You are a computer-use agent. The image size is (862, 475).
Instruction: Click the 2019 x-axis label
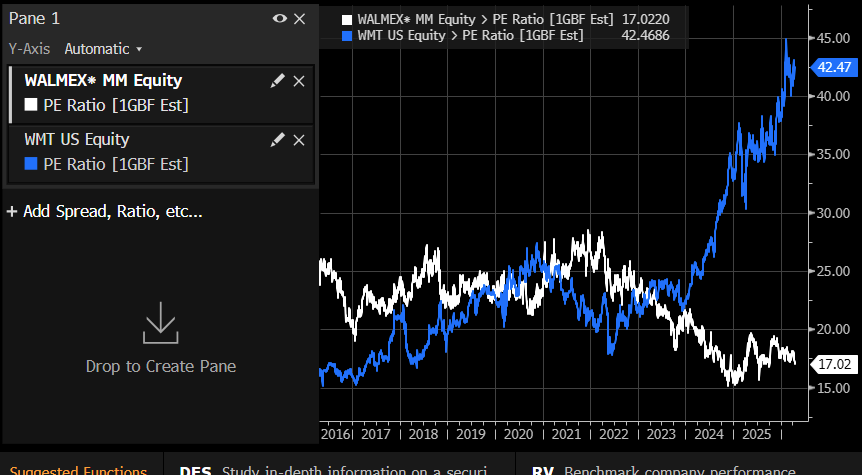(x=471, y=434)
